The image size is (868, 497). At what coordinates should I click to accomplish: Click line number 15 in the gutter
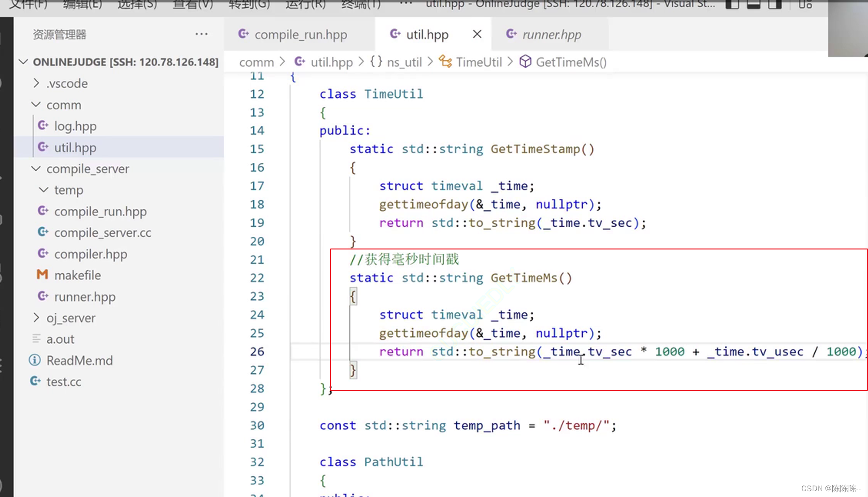pyautogui.click(x=257, y=149)
